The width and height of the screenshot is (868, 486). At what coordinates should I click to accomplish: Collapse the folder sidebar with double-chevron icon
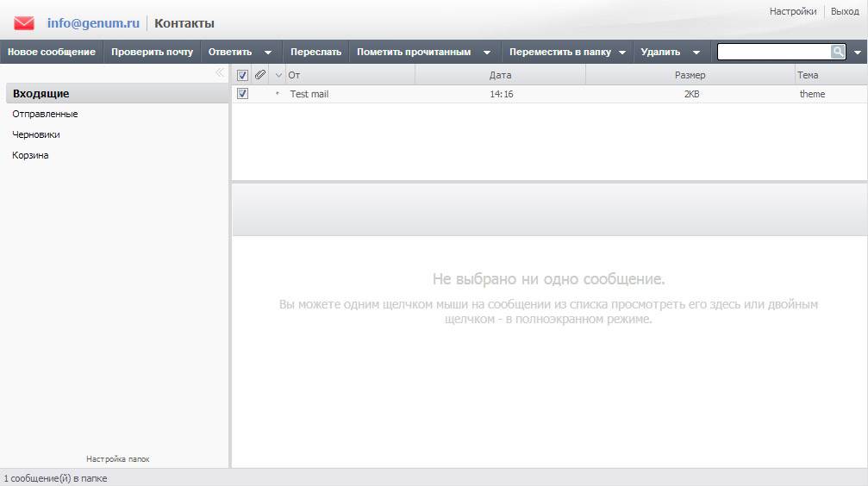click(220, 73)
